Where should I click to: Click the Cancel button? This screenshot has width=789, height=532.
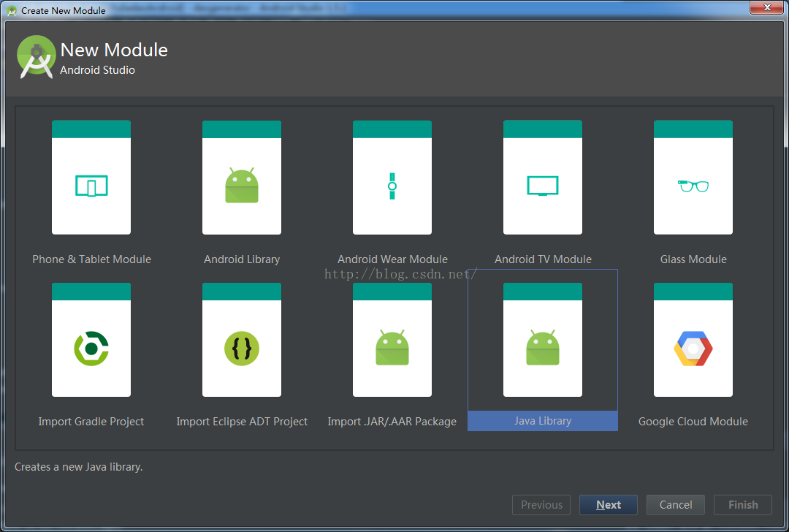click(675, 505)
